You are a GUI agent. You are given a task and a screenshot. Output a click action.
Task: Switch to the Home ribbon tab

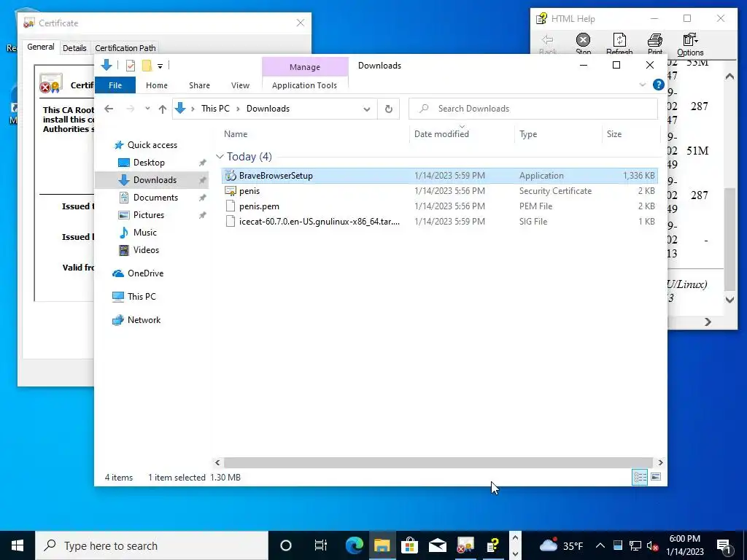[157, 85]
